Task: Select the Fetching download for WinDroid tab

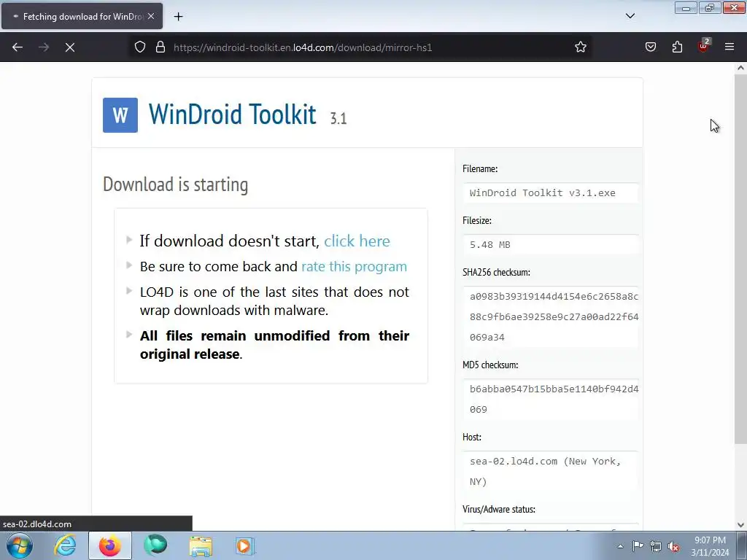Action: (x=82, y=16)
